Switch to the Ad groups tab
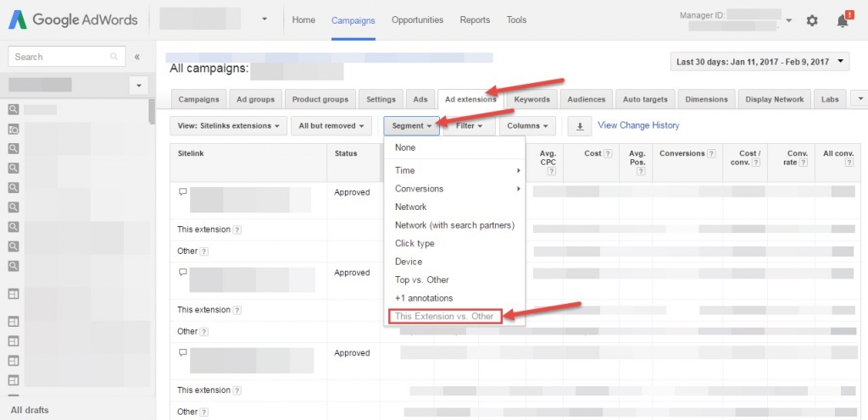Screen dimensions: 868x420 click(x=255, y=99)
